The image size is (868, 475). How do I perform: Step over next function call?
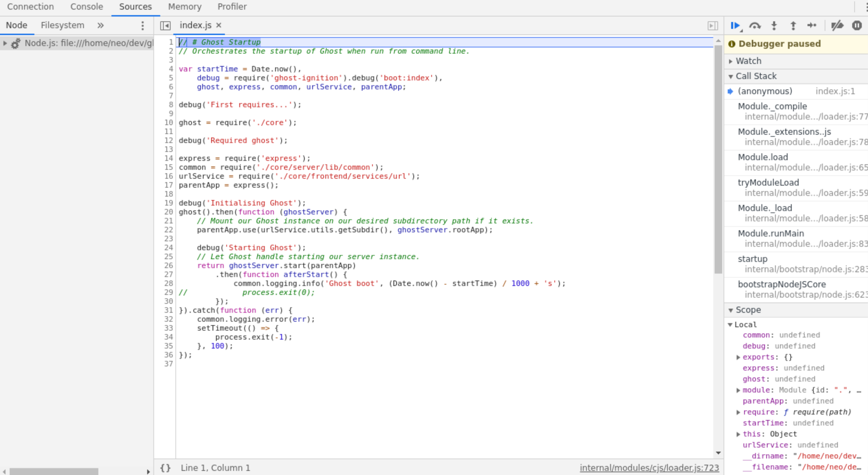click(755, 26)
